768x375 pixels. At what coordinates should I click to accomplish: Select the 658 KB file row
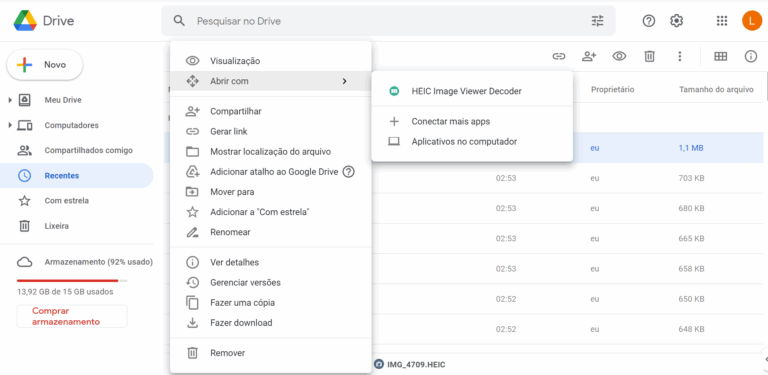click(x=567, y=269)
